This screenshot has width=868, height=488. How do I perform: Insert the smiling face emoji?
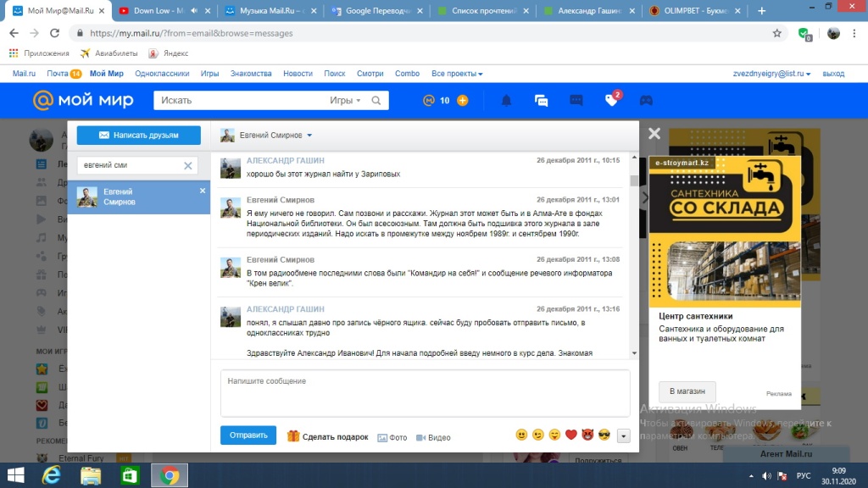click(x=521, y=435)
